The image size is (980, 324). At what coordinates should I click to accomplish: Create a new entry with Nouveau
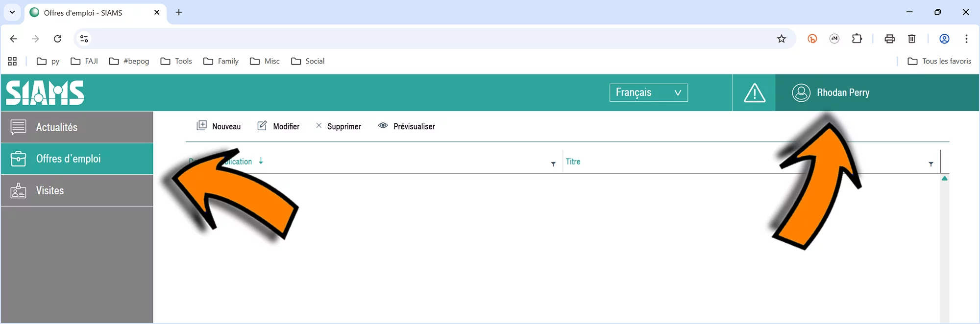(x=219, y=126)
